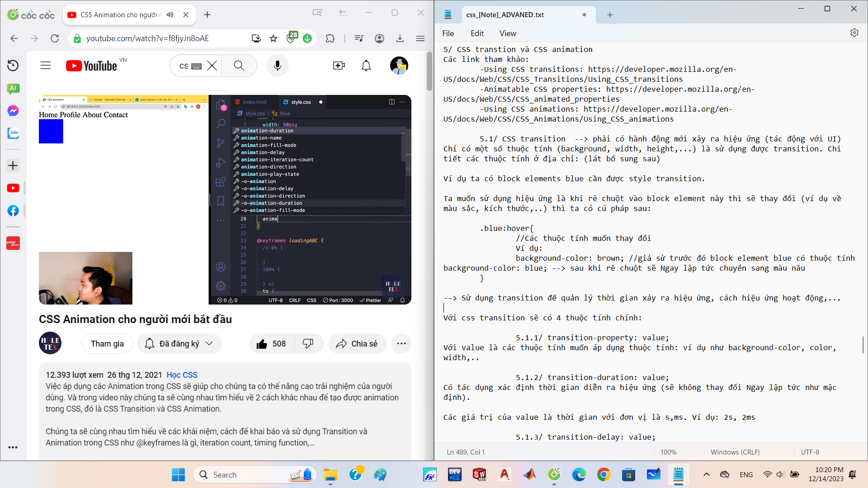
Task: Mute the tab audio speaker icon
Action: click(170, 15)
